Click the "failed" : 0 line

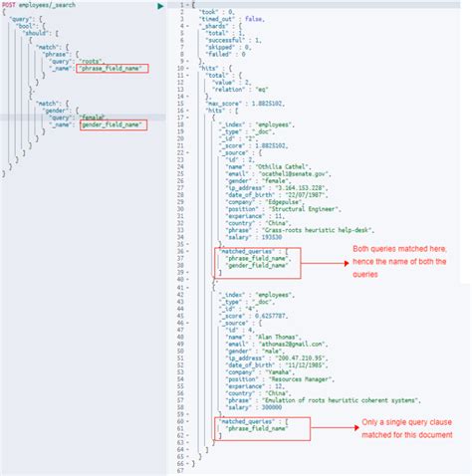point(225,54)
